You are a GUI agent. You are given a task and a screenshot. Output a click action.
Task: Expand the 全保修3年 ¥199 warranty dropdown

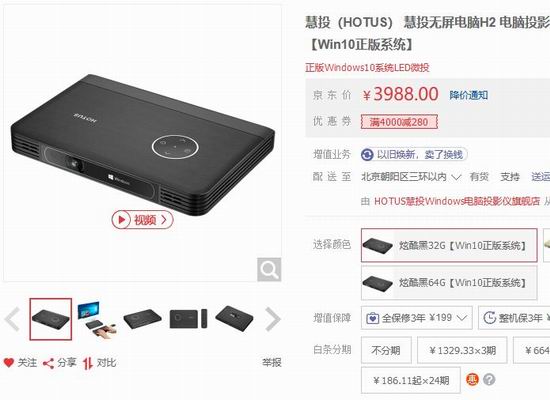[x=417, y=318]
